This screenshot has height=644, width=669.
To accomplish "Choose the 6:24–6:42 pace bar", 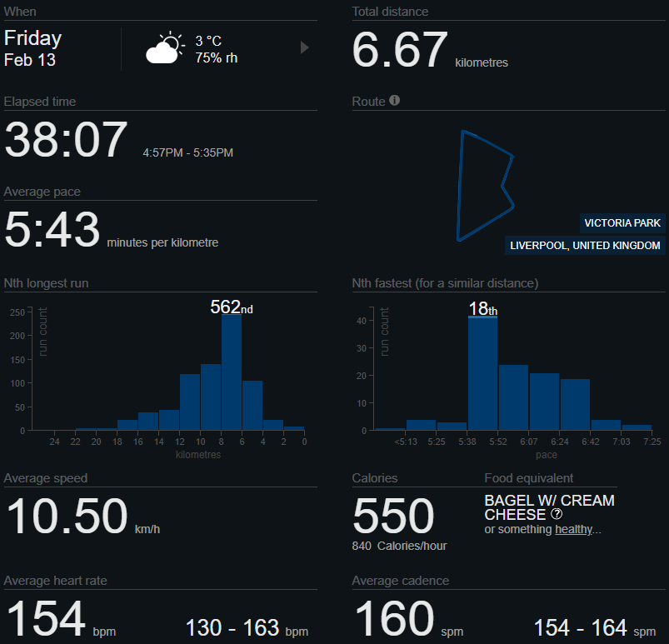I will click(x=575, y=405).
